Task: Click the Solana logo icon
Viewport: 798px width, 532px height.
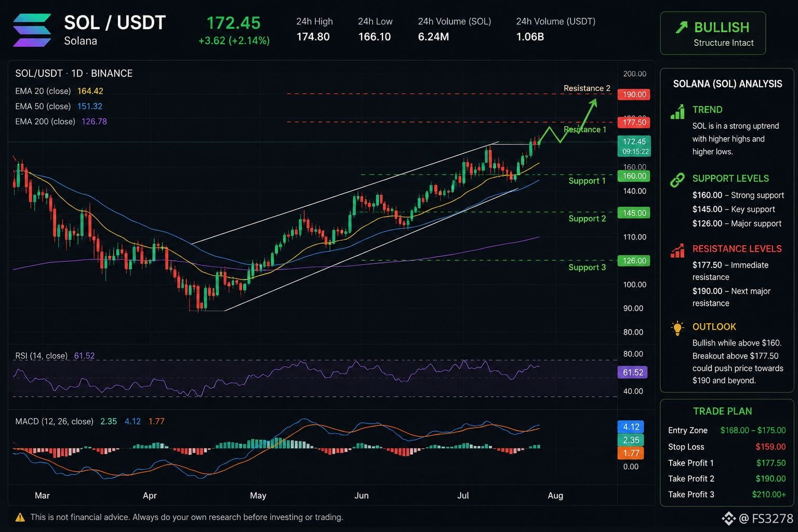Action: 32,30
